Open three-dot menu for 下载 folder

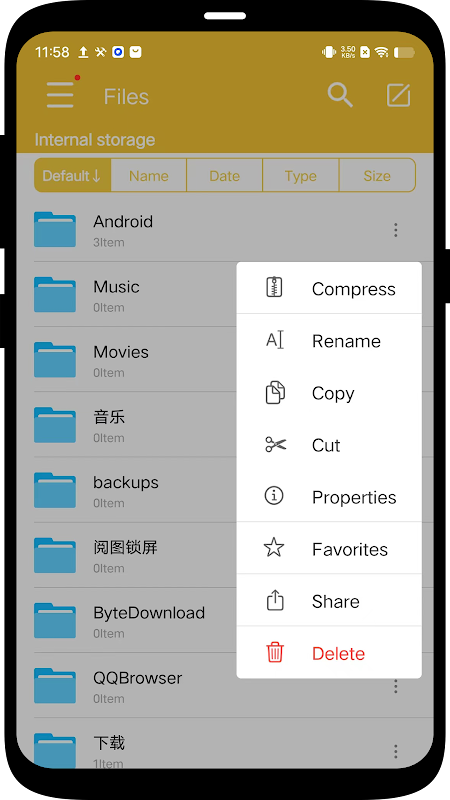pyautogui.click(x=395, y=751)
